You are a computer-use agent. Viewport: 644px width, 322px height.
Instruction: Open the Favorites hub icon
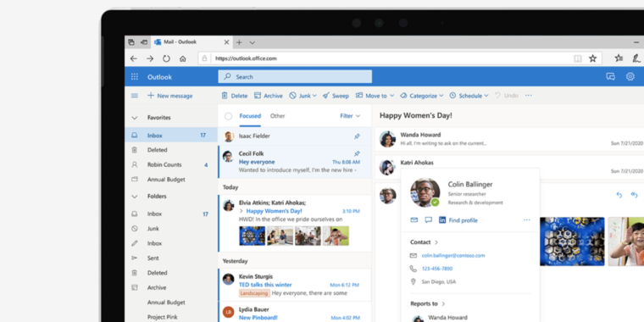(619, 58)
